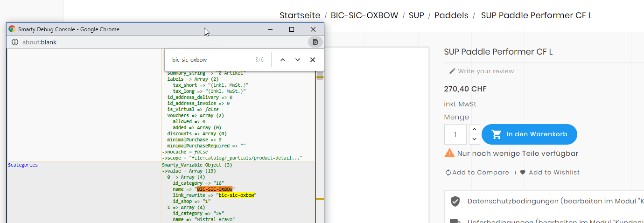The image size is (644, 223).
Task: Increase quantity with the up arrow
Action: pyautogui.click(x=474, y=129)
